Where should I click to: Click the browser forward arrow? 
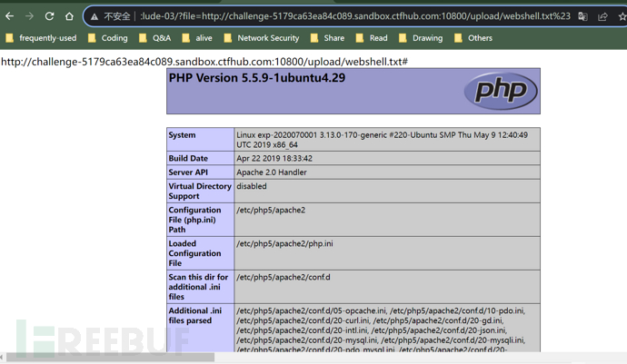(29, 16)
